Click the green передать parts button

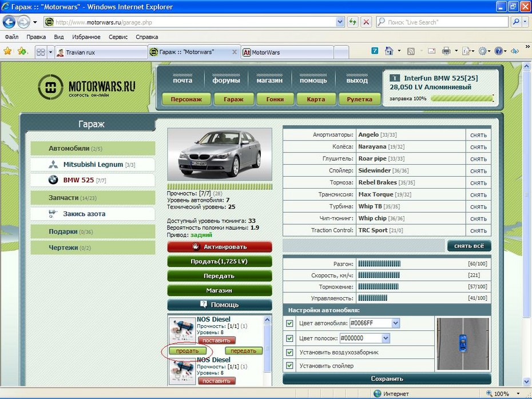click(244, 351)
